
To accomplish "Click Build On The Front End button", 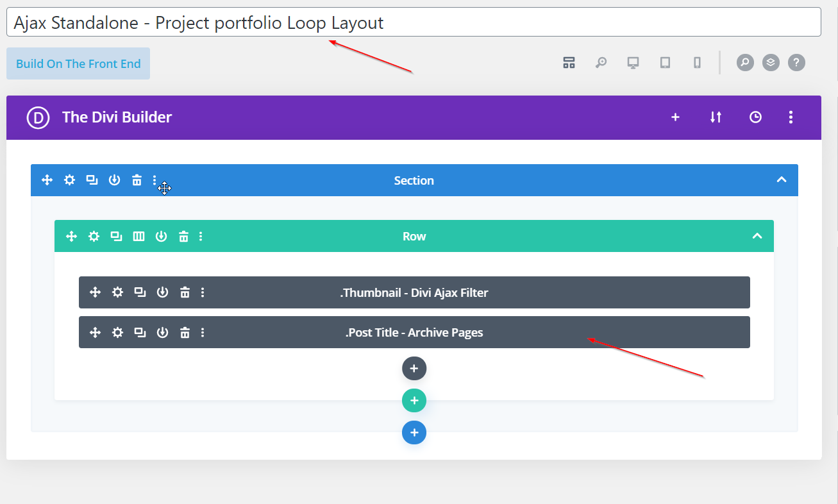I will click(78, 63).
